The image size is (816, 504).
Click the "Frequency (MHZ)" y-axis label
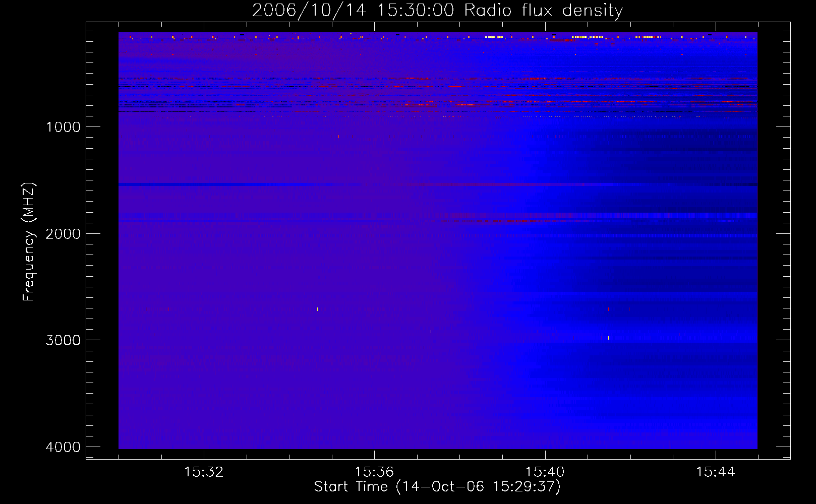click(29, 242)
